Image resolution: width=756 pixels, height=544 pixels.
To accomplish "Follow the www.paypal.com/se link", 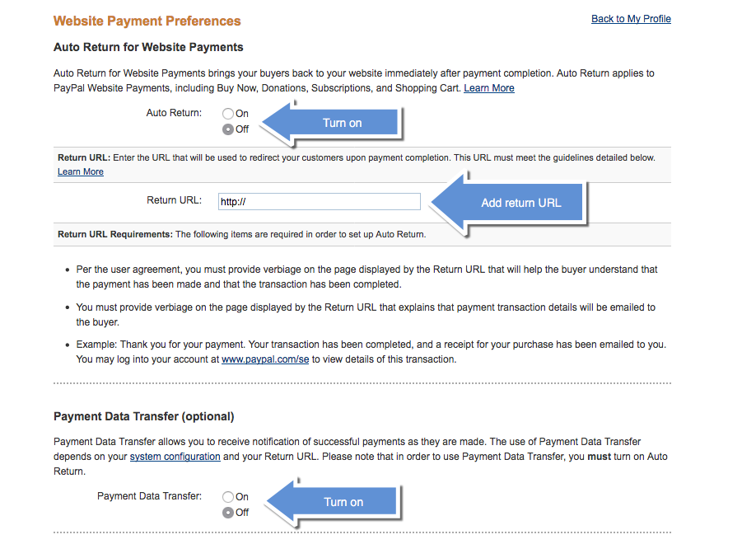I will click(x=264, y=359).
